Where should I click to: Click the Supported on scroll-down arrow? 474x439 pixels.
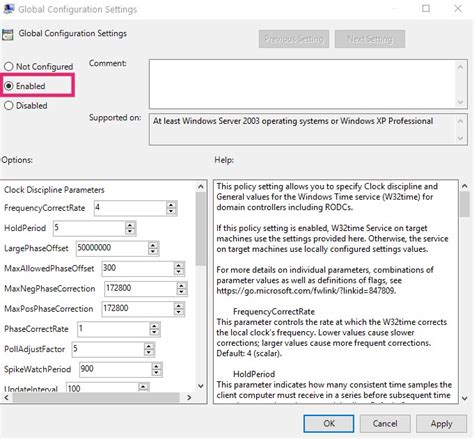tap(460, 138)
